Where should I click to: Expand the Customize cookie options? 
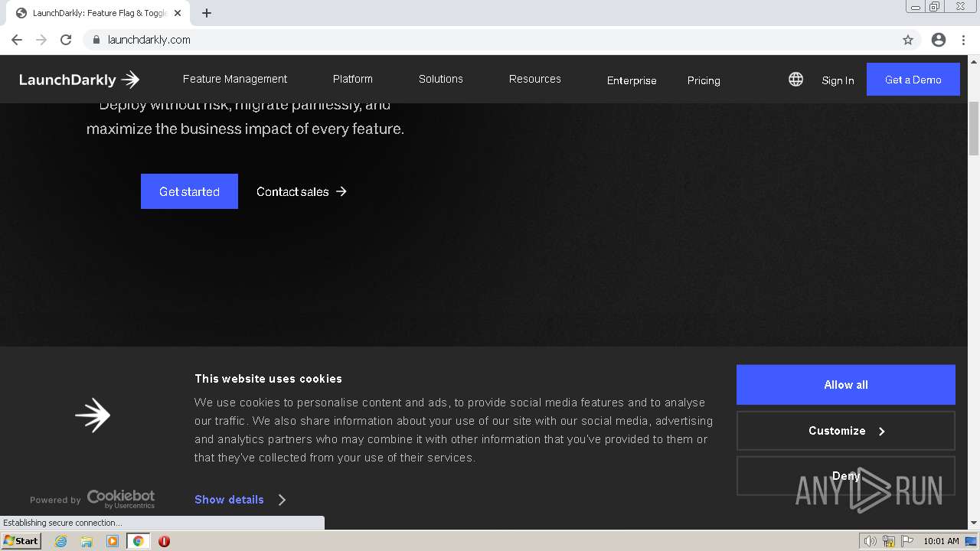846,431
